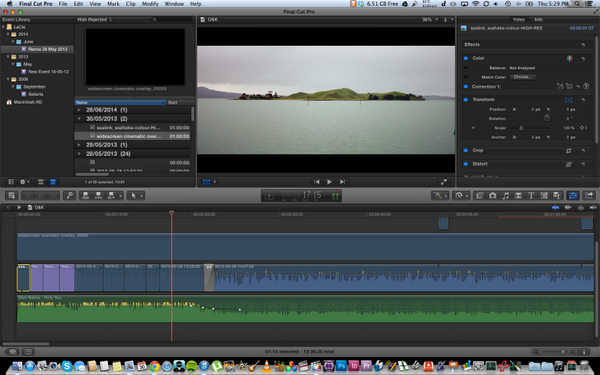Click the color wheel icon in Color row

[x=569, y=58]
